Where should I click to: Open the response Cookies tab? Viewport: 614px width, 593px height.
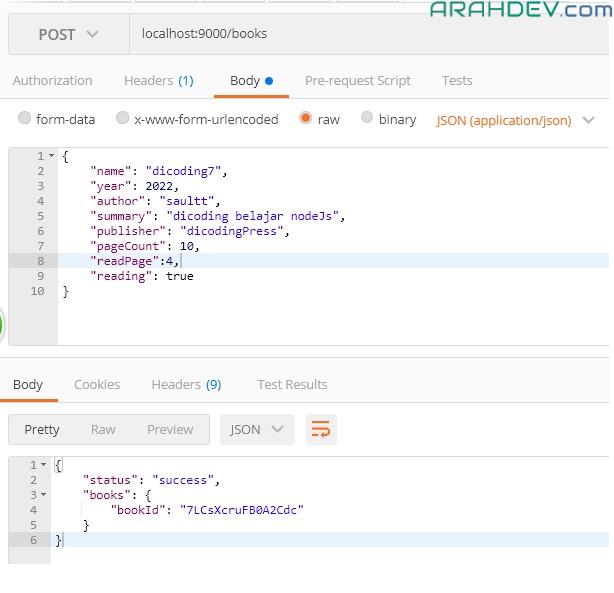point(96,384)
